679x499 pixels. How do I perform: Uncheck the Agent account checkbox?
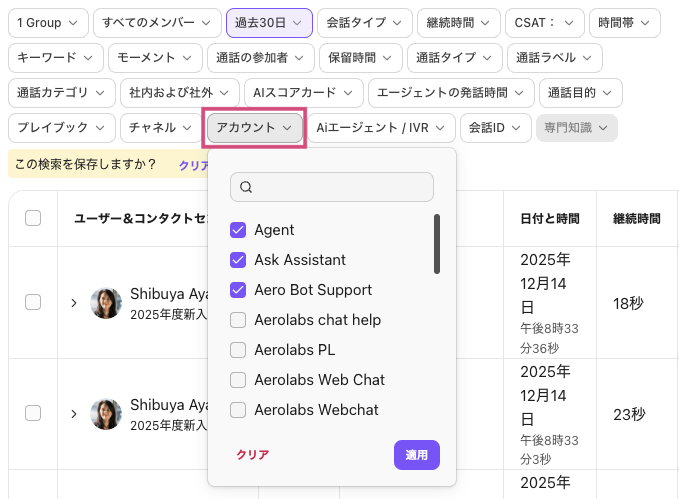click(238, 230)
